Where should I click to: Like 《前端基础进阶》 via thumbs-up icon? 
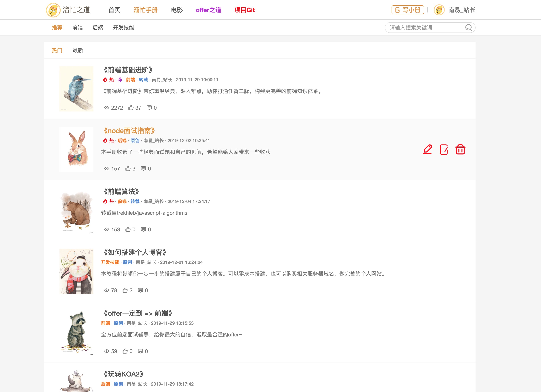(131, 108)
